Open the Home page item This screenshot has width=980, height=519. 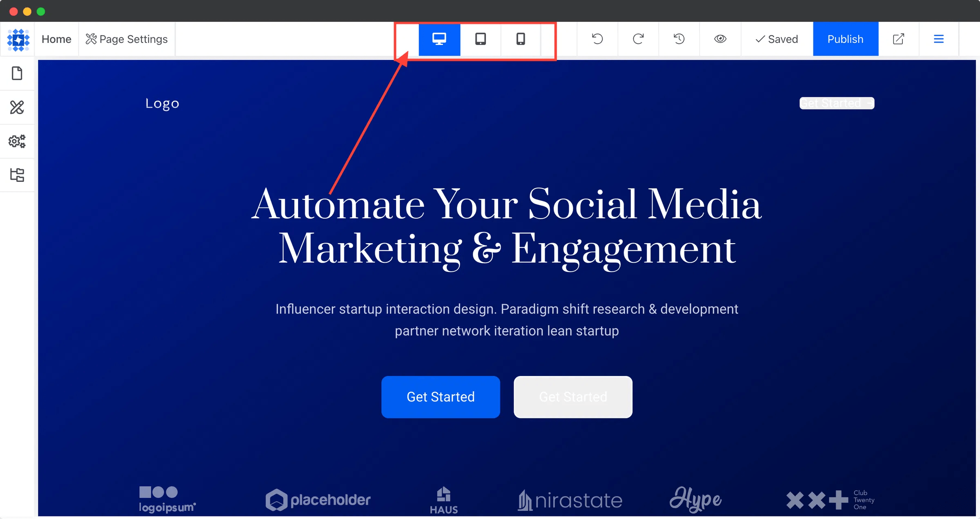point(56,39)
